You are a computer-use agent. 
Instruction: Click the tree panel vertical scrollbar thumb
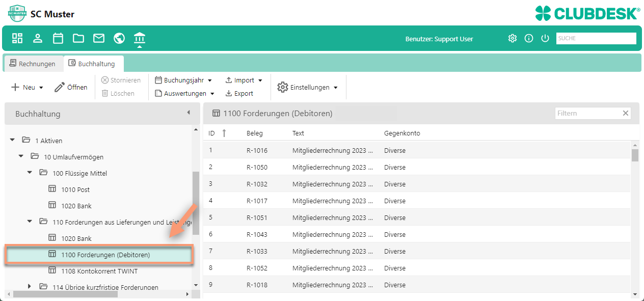click(x=196, y=203)
